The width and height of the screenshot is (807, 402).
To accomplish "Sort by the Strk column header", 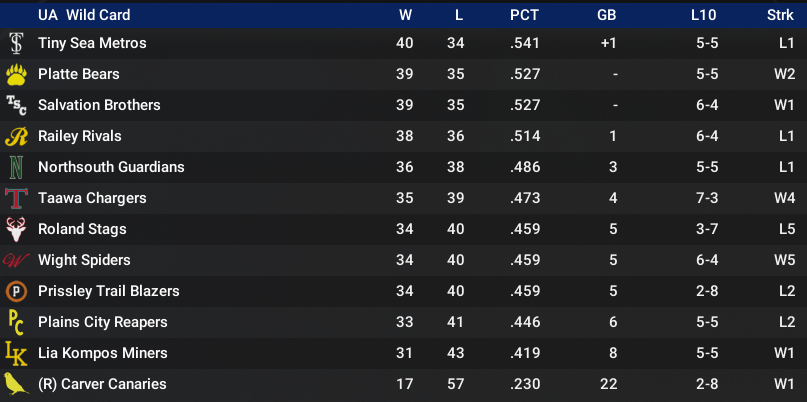I will (780, 15).
